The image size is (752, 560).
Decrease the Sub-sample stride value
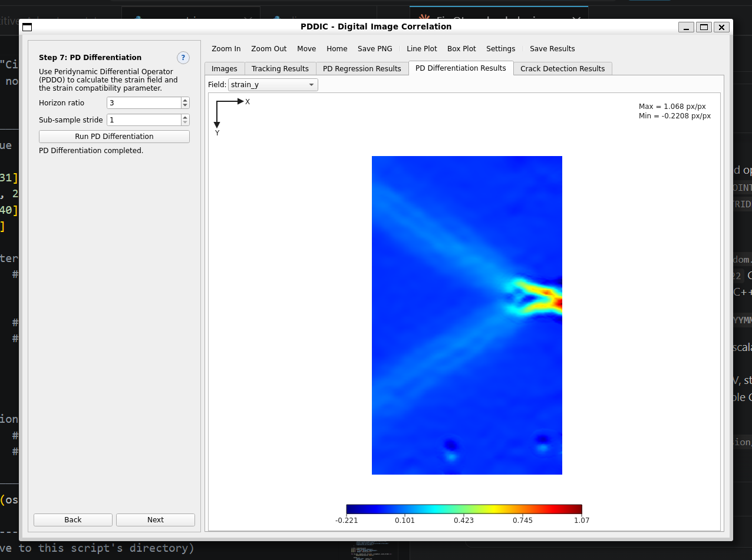(x=185, y=122)
